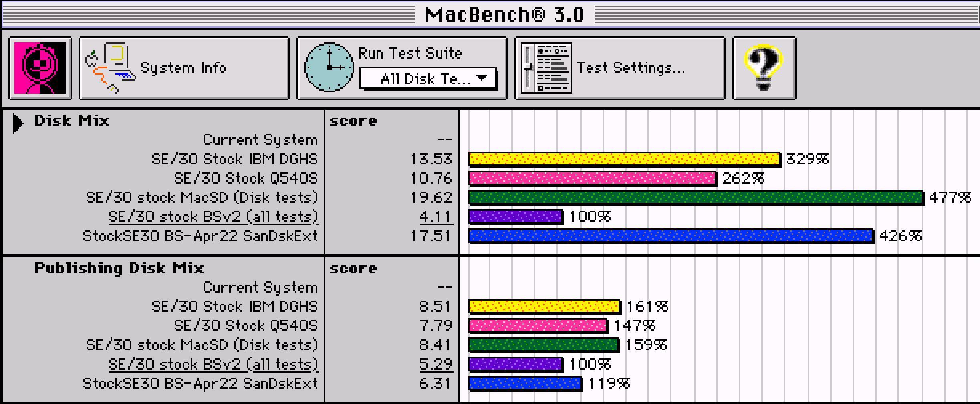The height and width of the screenshot is (404, 980).
Task: Select SE/30 Stock Q540S in Publishing Mix
Action: tap(246, 325)
